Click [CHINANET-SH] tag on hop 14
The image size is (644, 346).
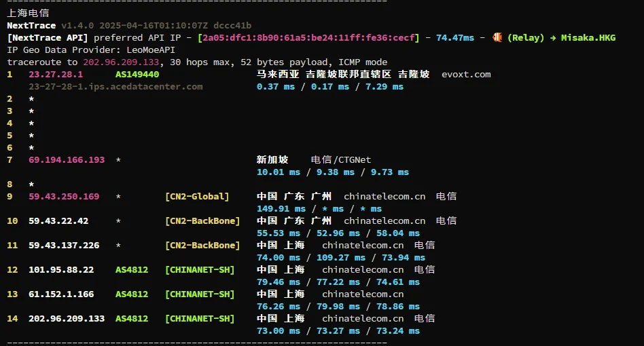point(200,319)
